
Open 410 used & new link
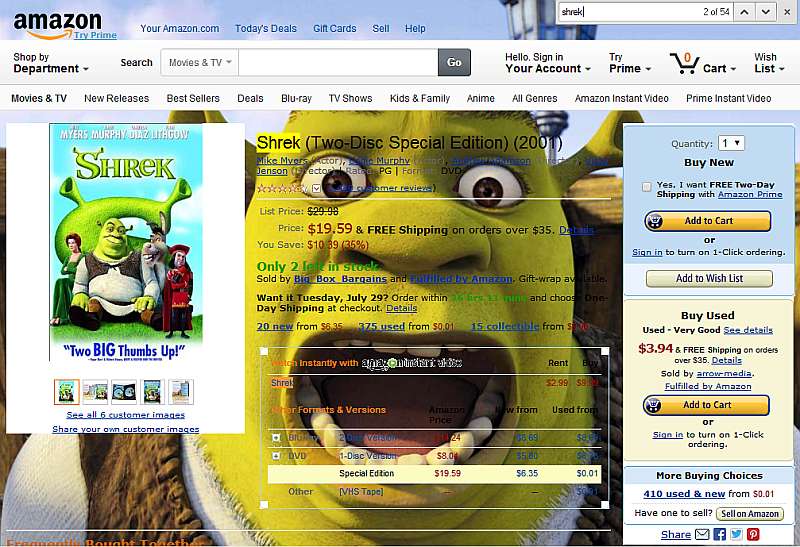click(x=684, y=494)
